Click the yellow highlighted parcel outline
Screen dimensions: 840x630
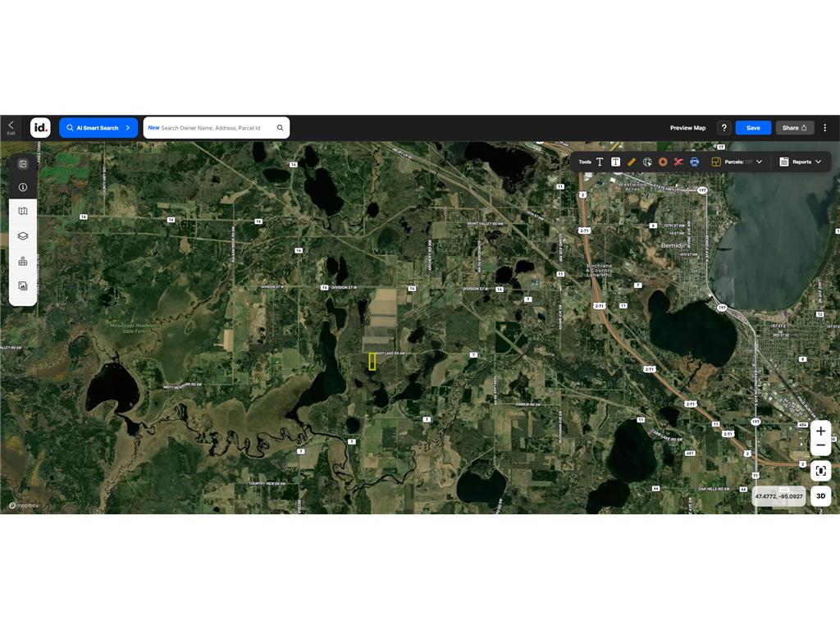click(372, 362)
